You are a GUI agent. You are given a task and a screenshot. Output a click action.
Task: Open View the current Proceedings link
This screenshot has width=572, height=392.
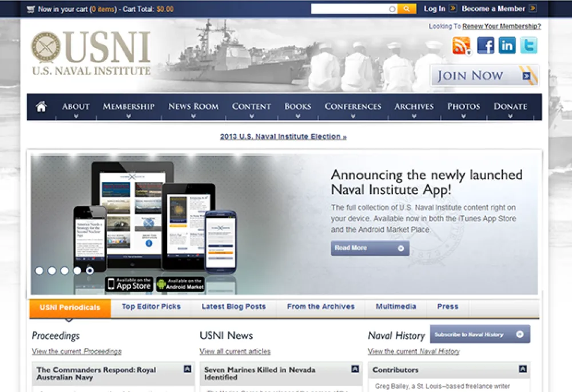(x=77, y=351)
